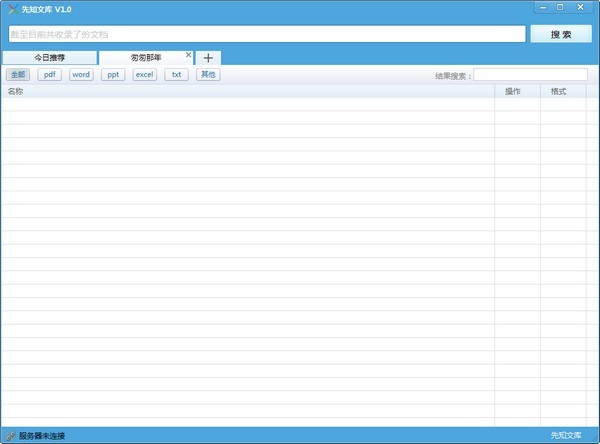Click the 结果搜索 results filter field
600x444 pixels.
530,75
